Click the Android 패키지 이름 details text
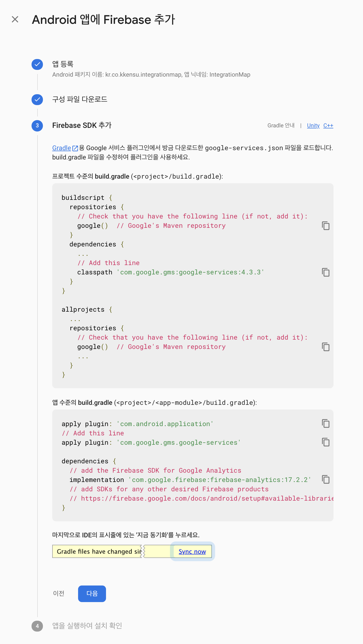The width and height of the screenshot is (363, 644). (x=151, y=75)
